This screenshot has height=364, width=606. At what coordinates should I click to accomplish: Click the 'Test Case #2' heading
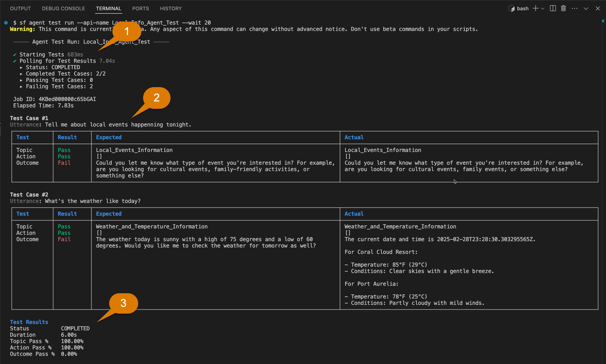[29, 195]
